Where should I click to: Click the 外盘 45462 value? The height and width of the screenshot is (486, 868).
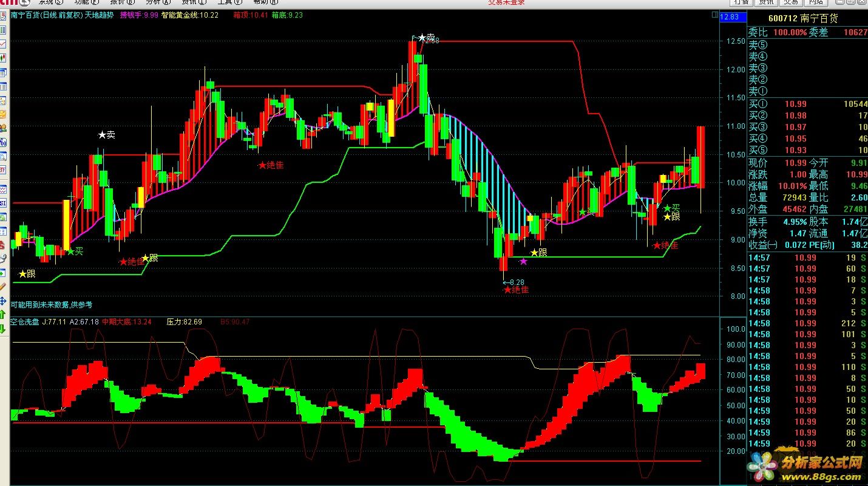795,209
